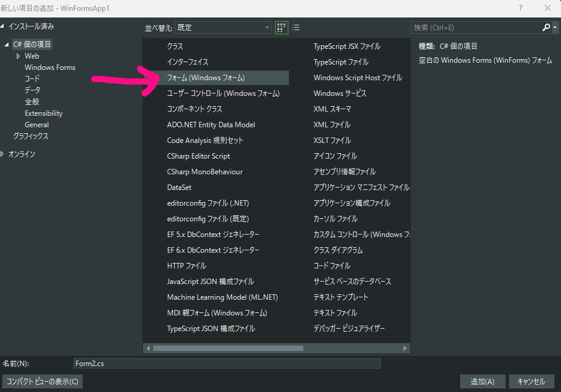Click the キャンセル button
This screenshot has height=392, width=561.
pos(531,382)
